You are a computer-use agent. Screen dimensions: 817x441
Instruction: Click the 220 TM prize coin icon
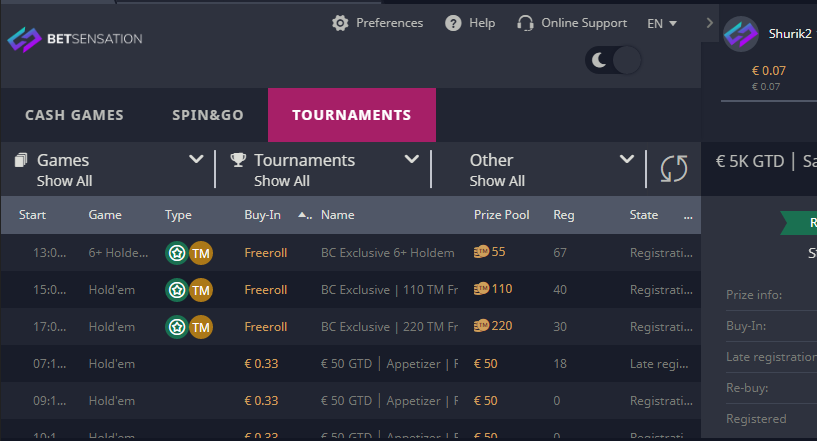coord(481,326)
